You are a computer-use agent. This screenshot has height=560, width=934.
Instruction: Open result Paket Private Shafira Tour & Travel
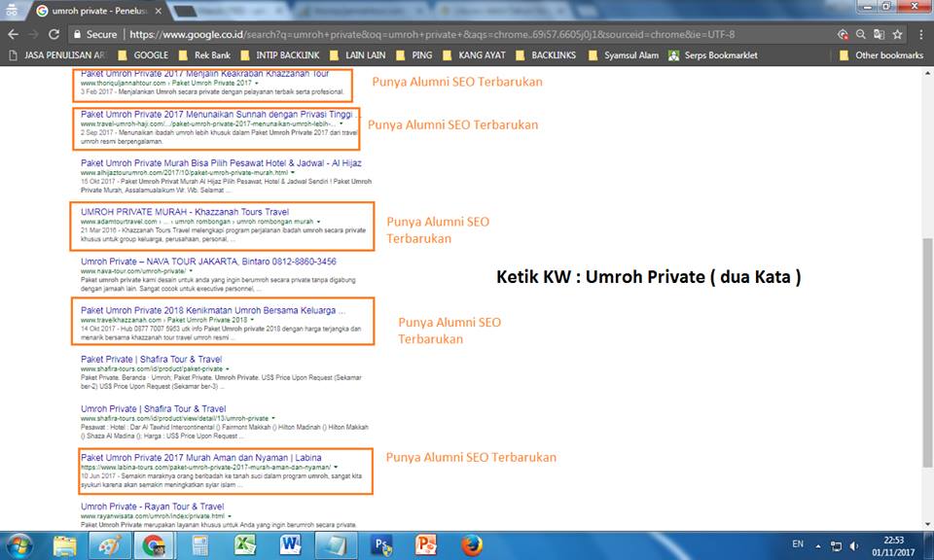click(x=152, y=359)
